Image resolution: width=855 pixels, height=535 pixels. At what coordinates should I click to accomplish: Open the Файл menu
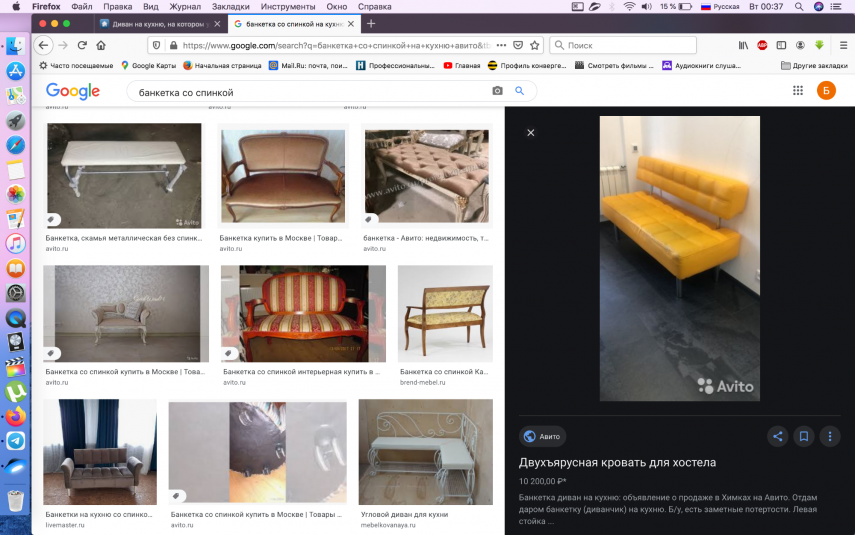tap(82, 7)
